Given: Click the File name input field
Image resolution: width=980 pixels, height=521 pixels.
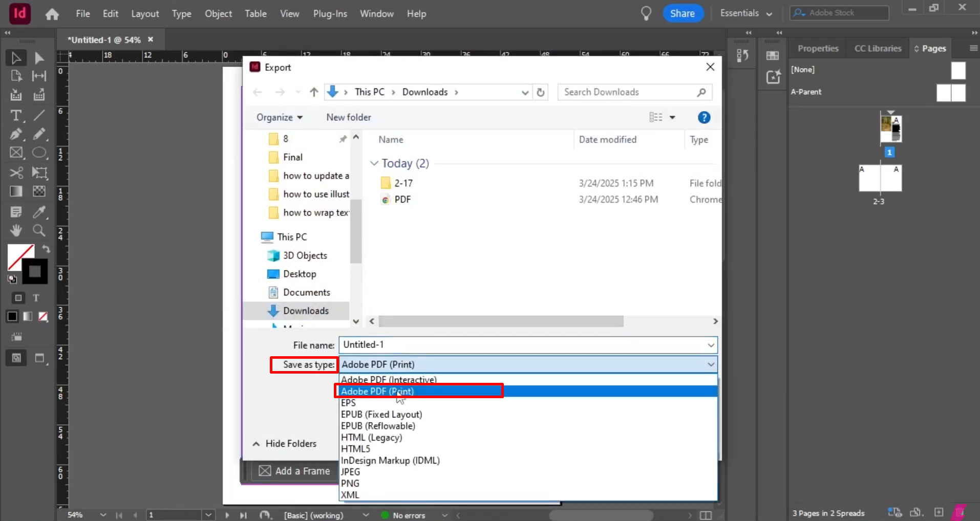Looking at the screenshot, I should (x=523, y=345).
